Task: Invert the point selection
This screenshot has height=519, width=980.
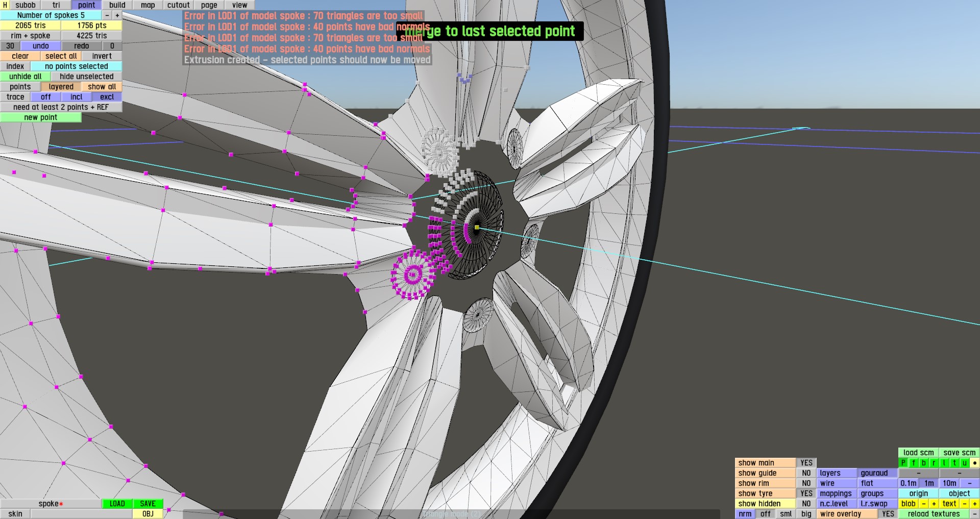Action: click(102, 56)
